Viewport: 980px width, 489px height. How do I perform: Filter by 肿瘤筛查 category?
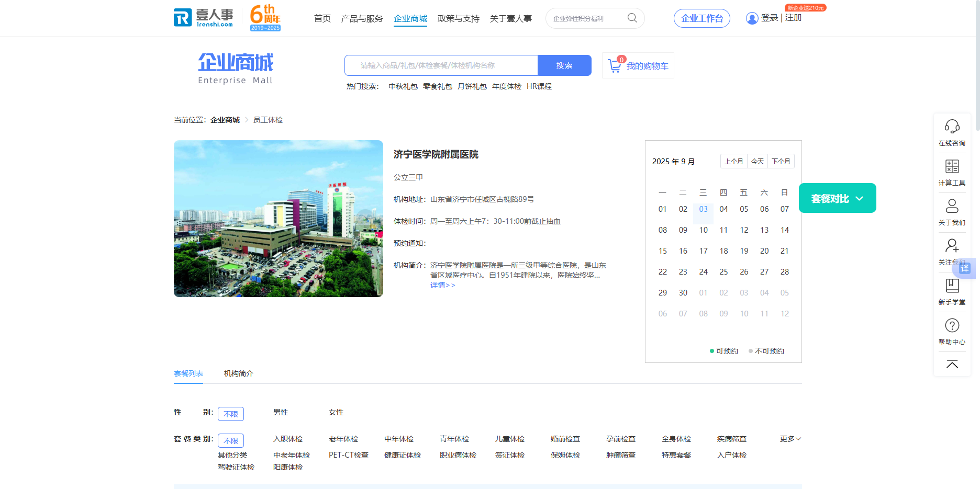621,456
